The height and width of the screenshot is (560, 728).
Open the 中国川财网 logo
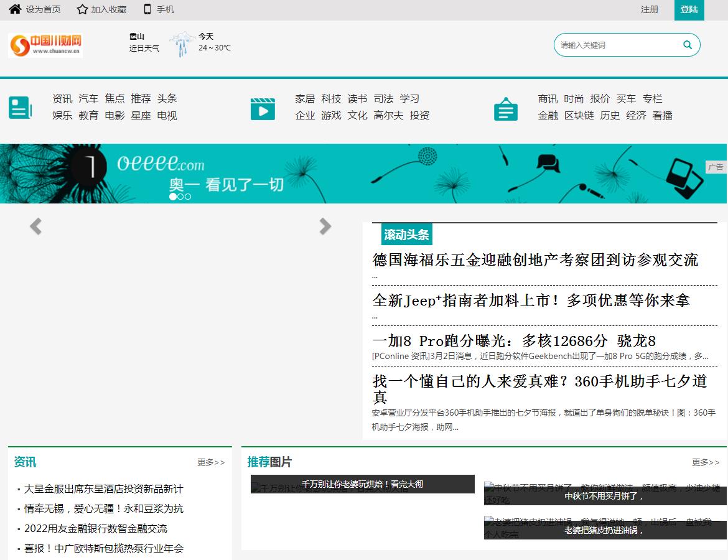tap(45, 45)
